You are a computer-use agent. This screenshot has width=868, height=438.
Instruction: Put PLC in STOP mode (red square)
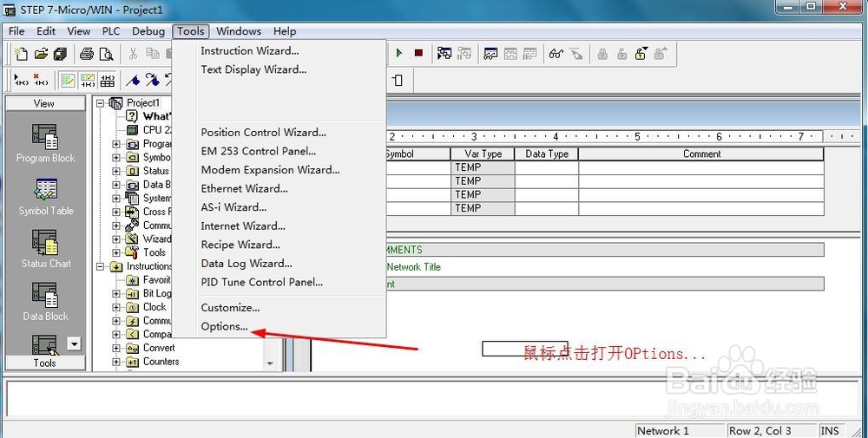(x=418, y=53)
